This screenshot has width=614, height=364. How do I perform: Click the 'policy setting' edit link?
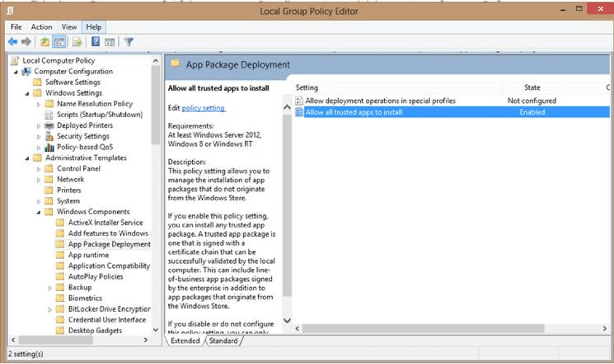click(x=203, y=108)
